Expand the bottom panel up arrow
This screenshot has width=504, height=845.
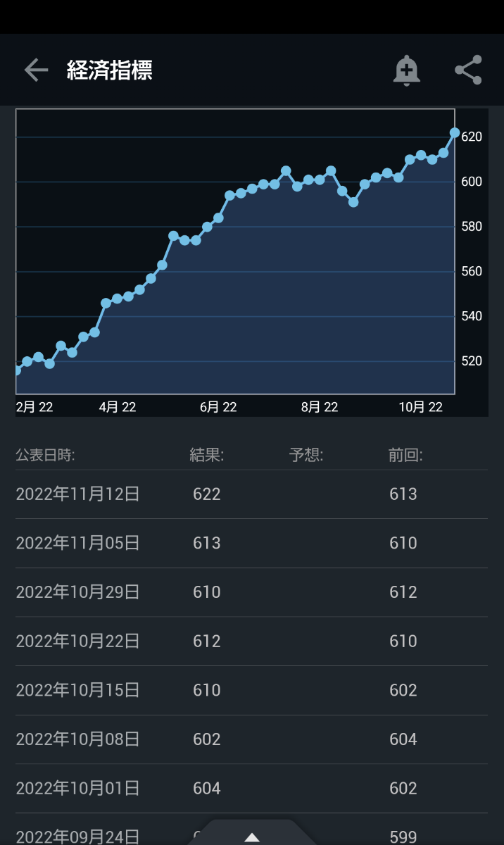[x=252, y=837]
